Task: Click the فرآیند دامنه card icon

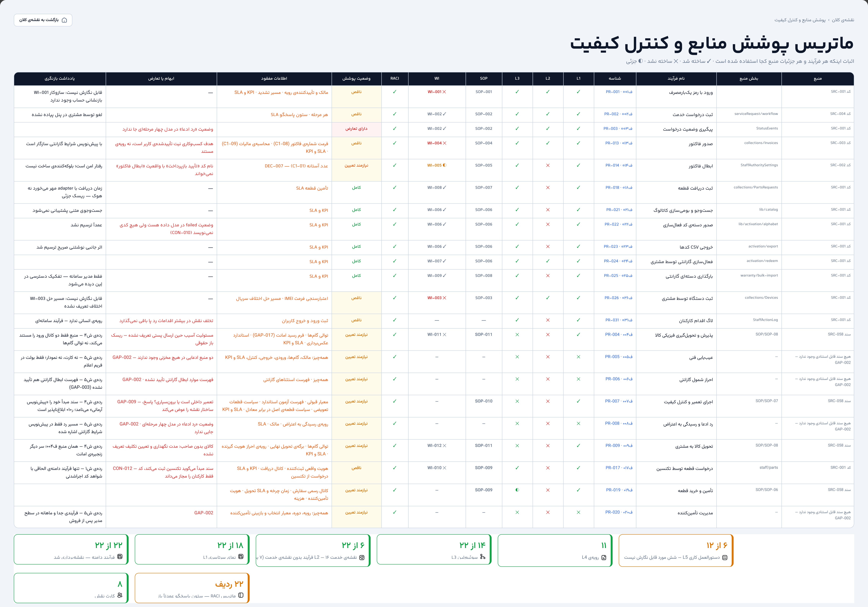Action: 120,557
